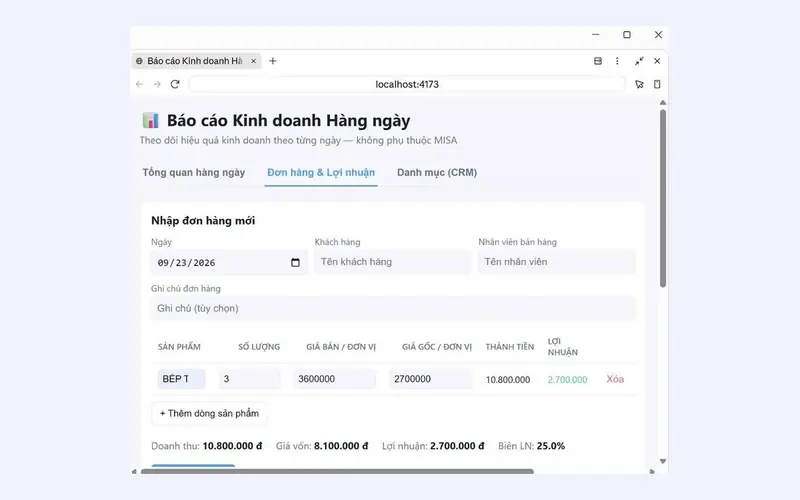Screen dimensions: 800x500
Task: Click the horizontal scrollbar thumb
Action: click(337, 471)
